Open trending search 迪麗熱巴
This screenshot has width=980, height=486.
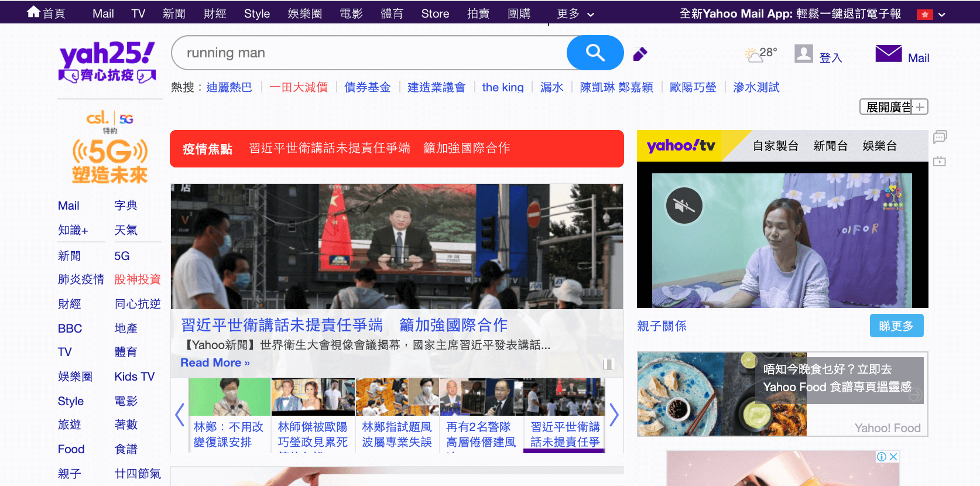(x=229, y=87)
